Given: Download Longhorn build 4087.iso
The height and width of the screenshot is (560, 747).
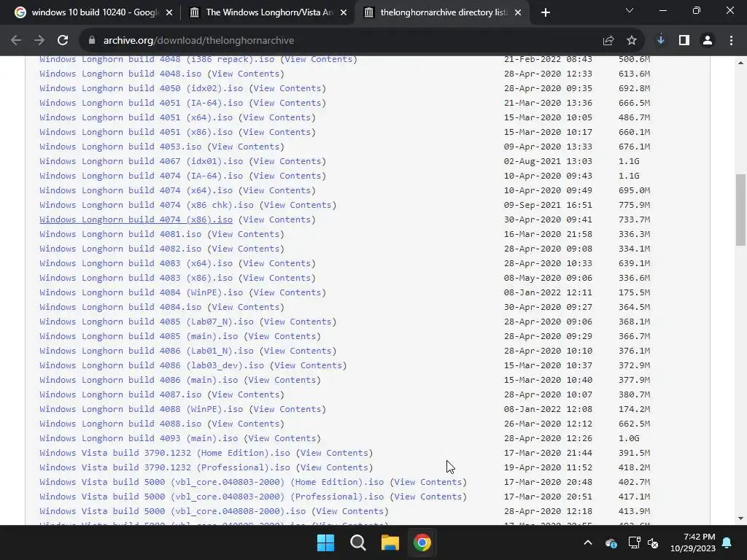Looking at the screenshot, I should (x=120, y=394).
